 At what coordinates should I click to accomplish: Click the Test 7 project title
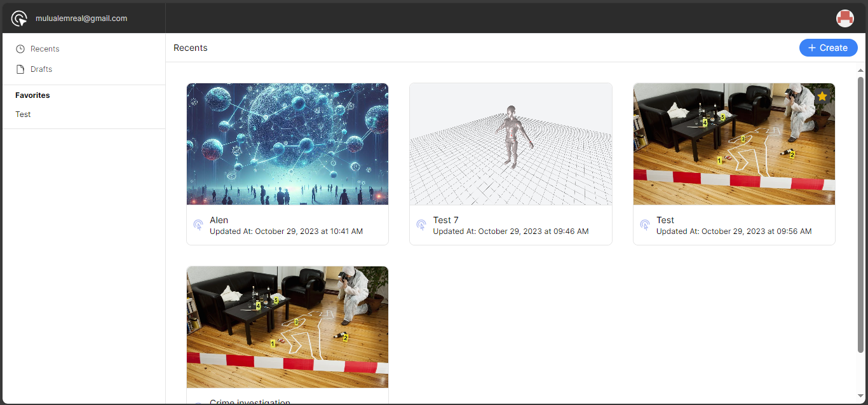446,220
